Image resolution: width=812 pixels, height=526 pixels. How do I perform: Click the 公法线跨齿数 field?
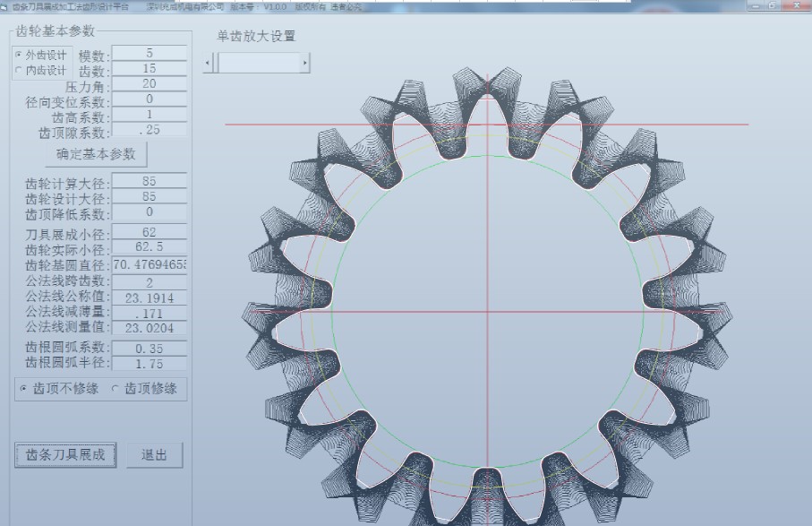(150, 282)
